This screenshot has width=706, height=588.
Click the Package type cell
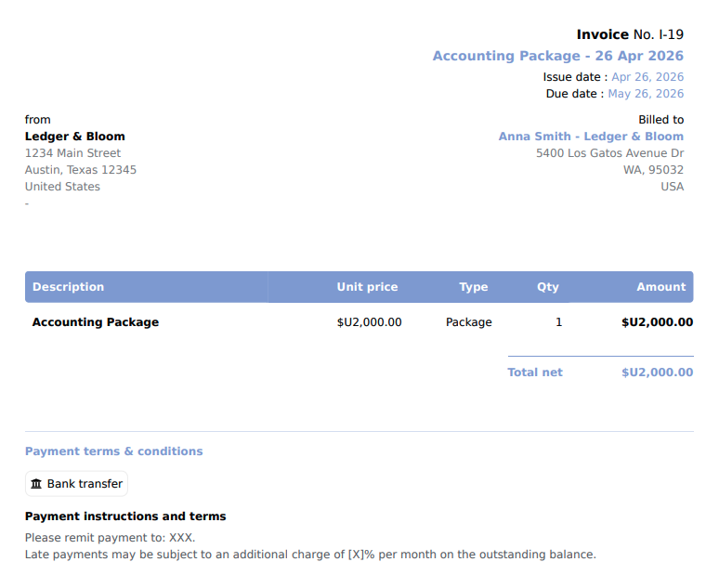tap(469, 322)
